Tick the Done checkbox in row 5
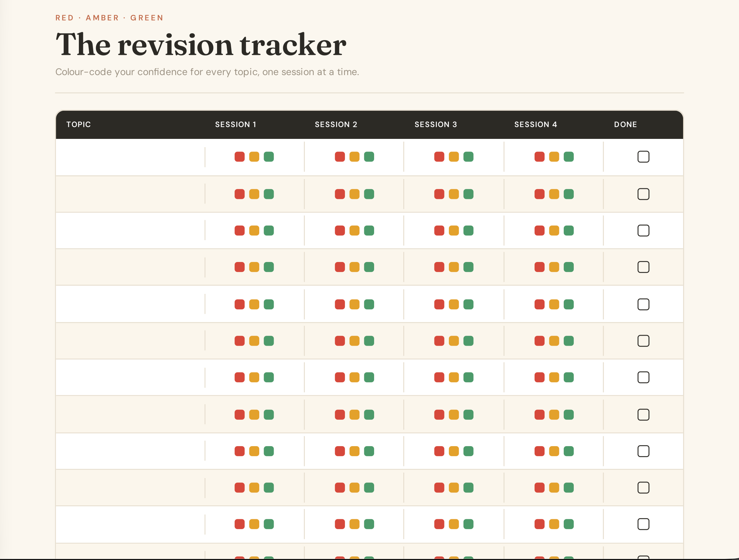 point(643,304)
